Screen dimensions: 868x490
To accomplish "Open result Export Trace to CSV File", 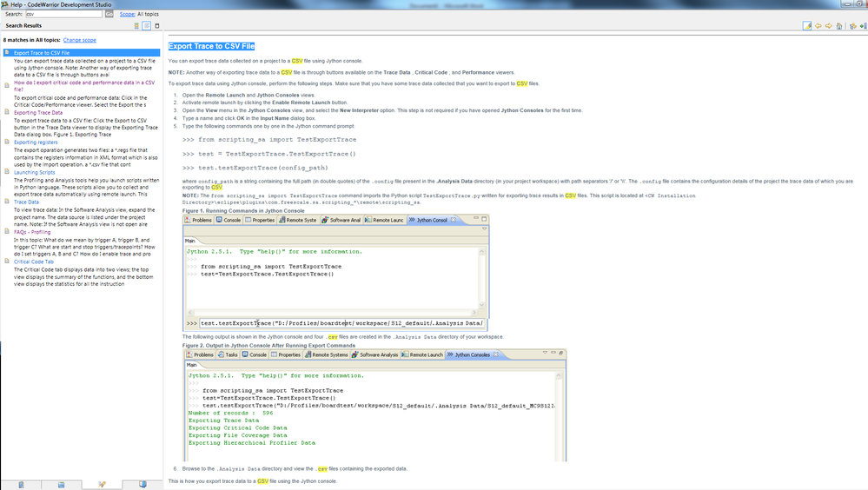I will click(42, 53).
